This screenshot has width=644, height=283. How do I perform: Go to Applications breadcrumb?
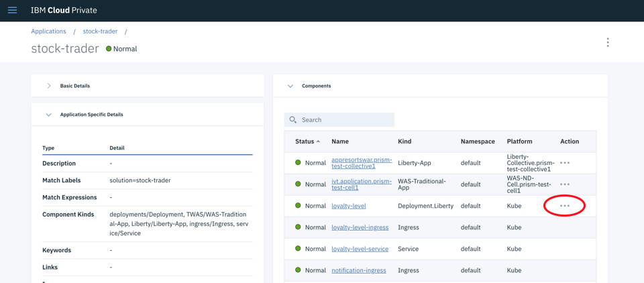tap(48, 32)
